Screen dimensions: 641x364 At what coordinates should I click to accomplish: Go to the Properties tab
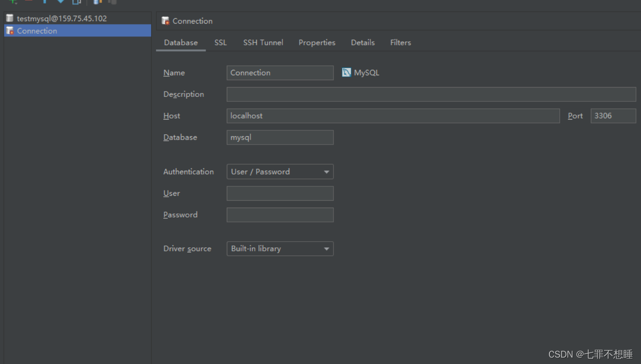coord(317,43)
